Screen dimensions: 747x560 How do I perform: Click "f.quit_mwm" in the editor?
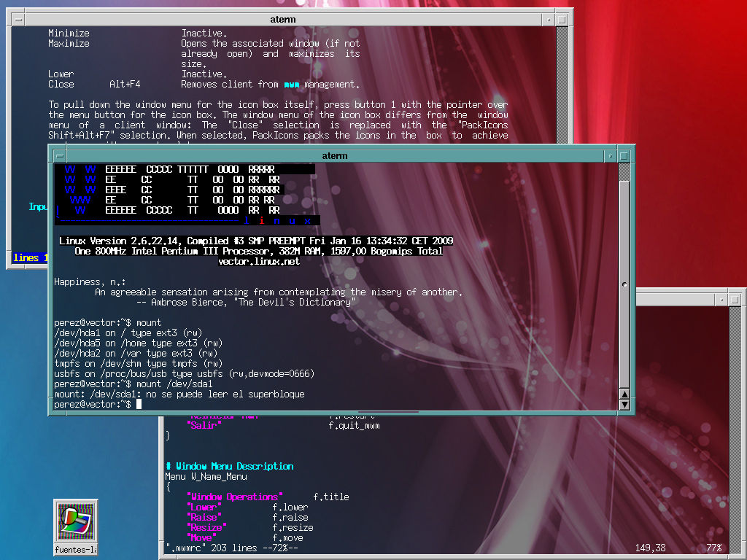(x=355, y=425)
